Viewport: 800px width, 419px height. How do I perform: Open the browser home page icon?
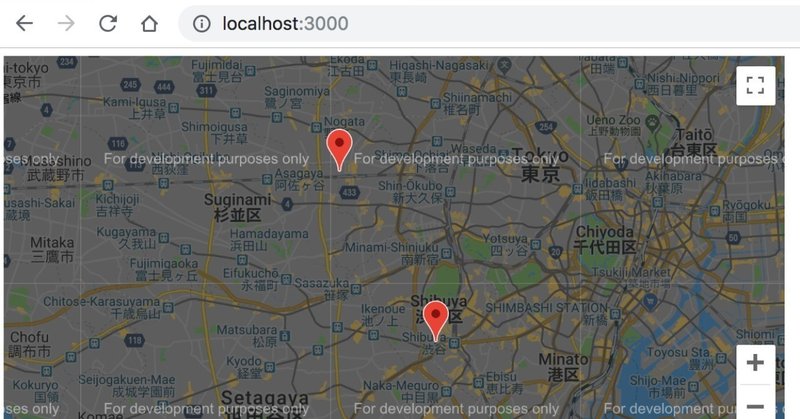149,23
